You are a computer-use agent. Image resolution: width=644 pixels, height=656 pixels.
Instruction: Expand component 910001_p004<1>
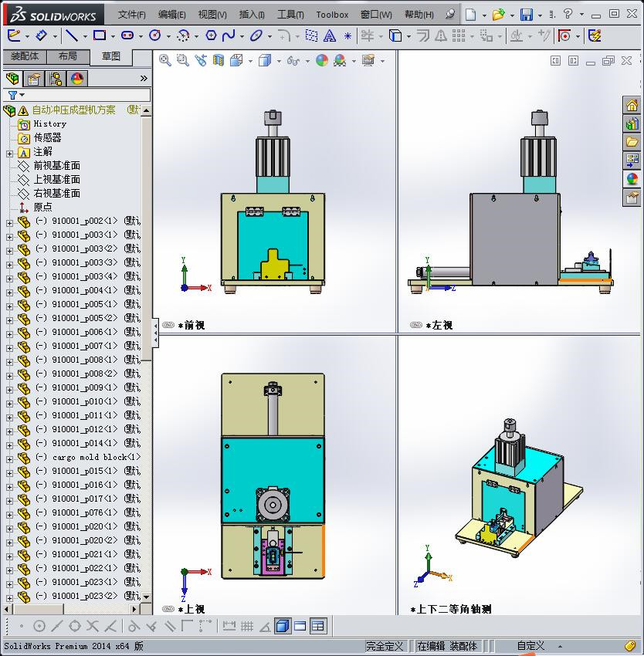pyautogui.click(x=9, y=292)
